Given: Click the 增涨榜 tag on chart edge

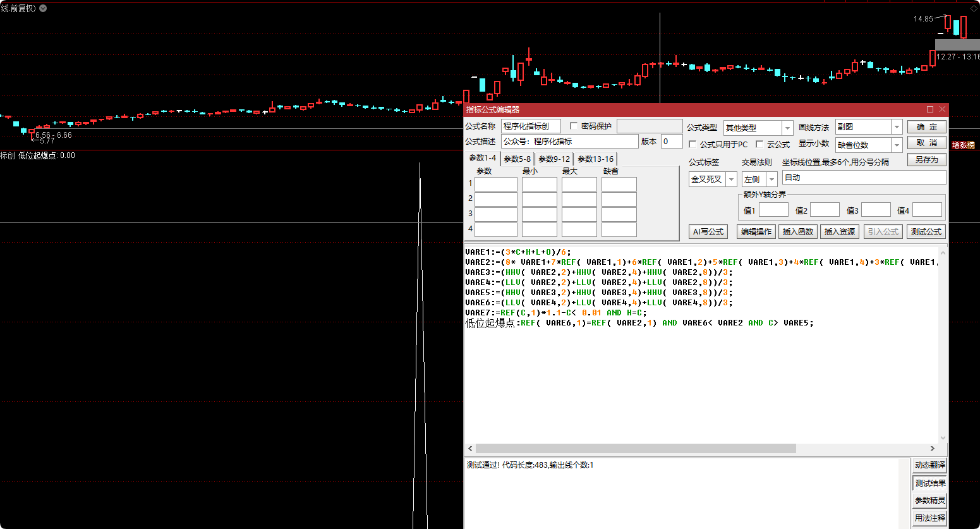Looking at the screenshot, I should pyautogui.click(x=964, y=145).
